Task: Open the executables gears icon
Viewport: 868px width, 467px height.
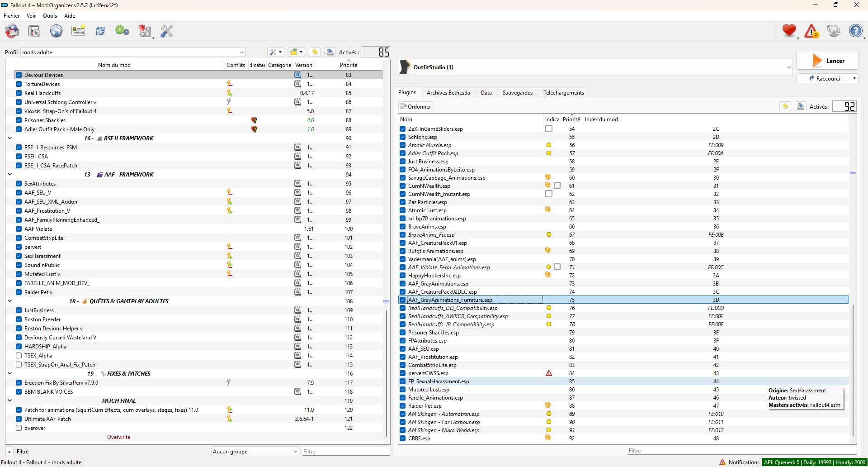Action: (x=122, y=31)
